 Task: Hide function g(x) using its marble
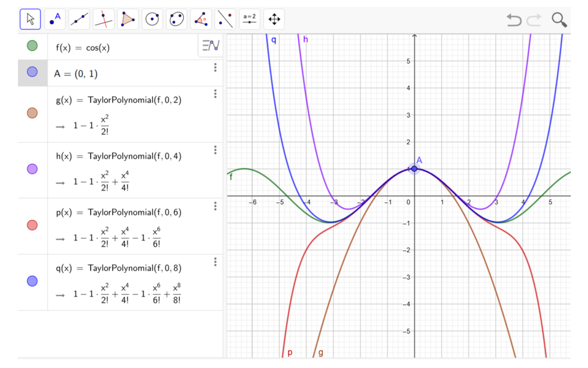32,113
